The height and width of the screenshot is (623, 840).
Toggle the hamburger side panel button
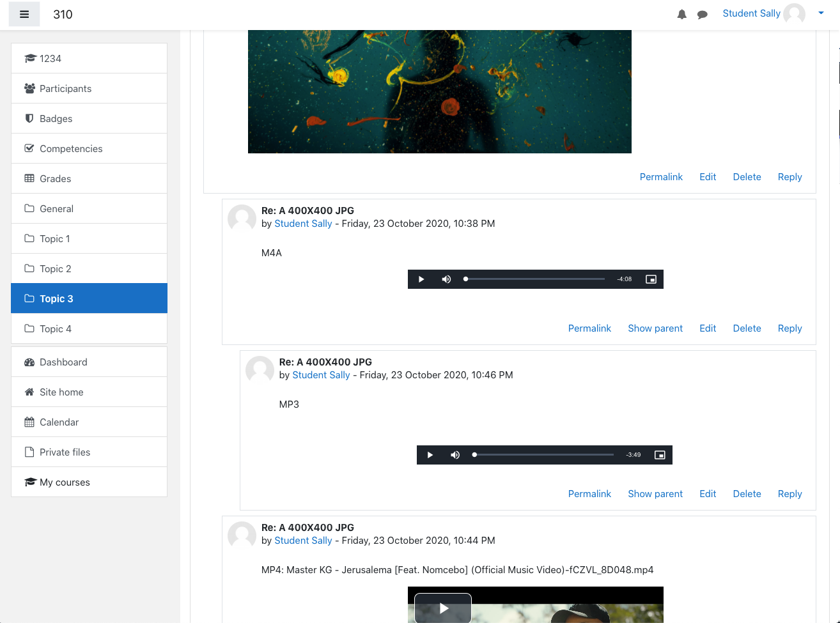coord(24,14)
